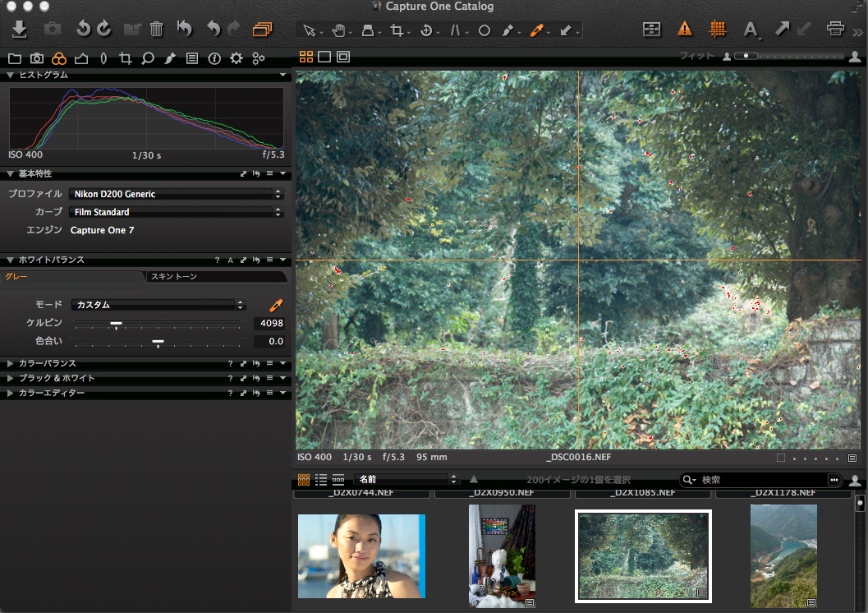Toggle the orange grid overlay

718,30
